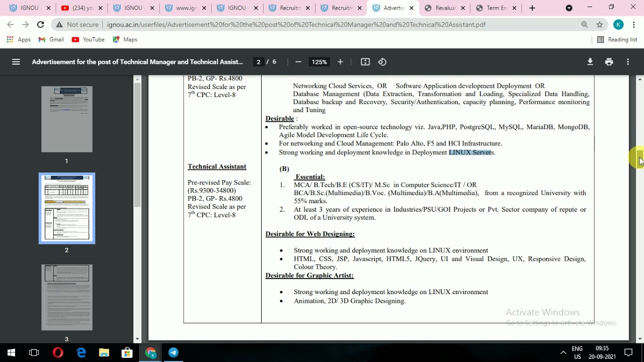Switch to the Term En tab
Viewport: 644px width, 362px height.
[497, 8]
